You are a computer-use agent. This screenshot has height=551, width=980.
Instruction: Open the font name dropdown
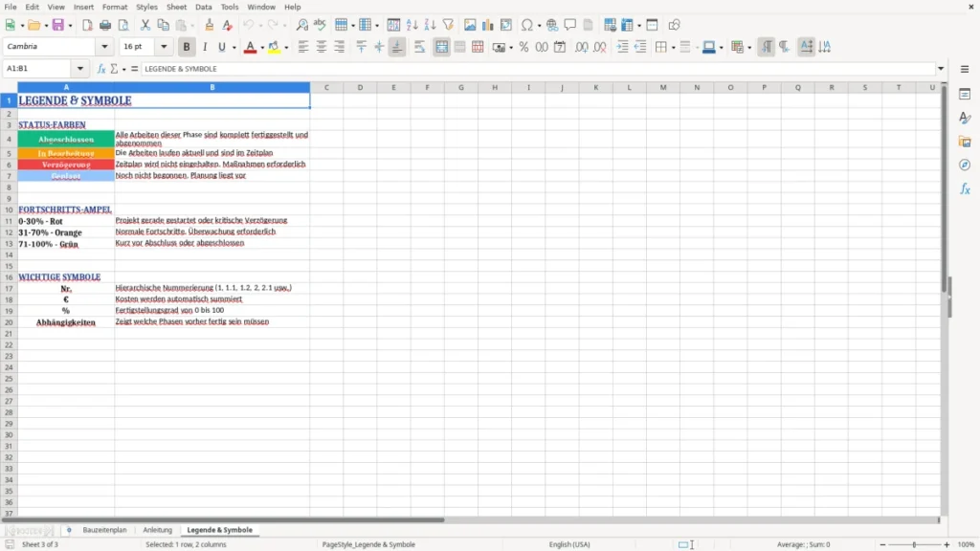coord(104,47)
